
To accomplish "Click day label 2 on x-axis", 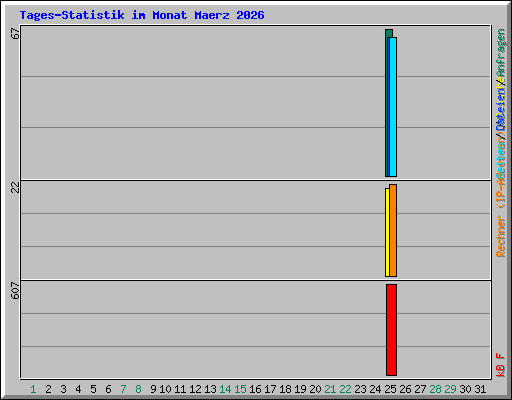I will 48,389.
